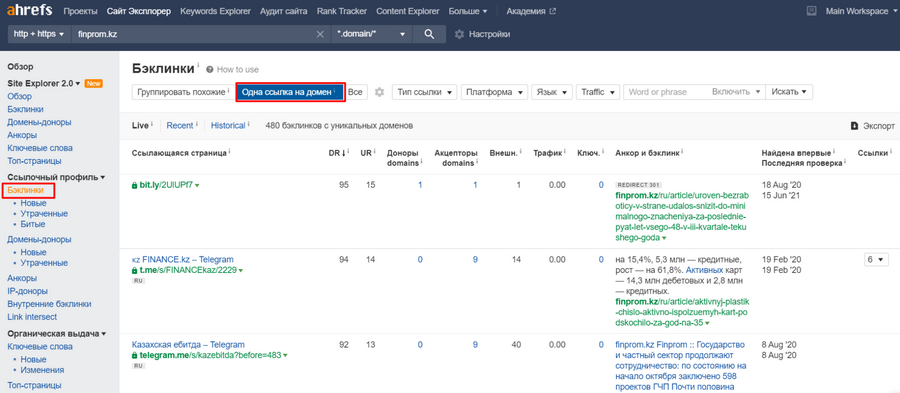Expand the 6 links dropdown
The image size is (900, 393).
876,260
